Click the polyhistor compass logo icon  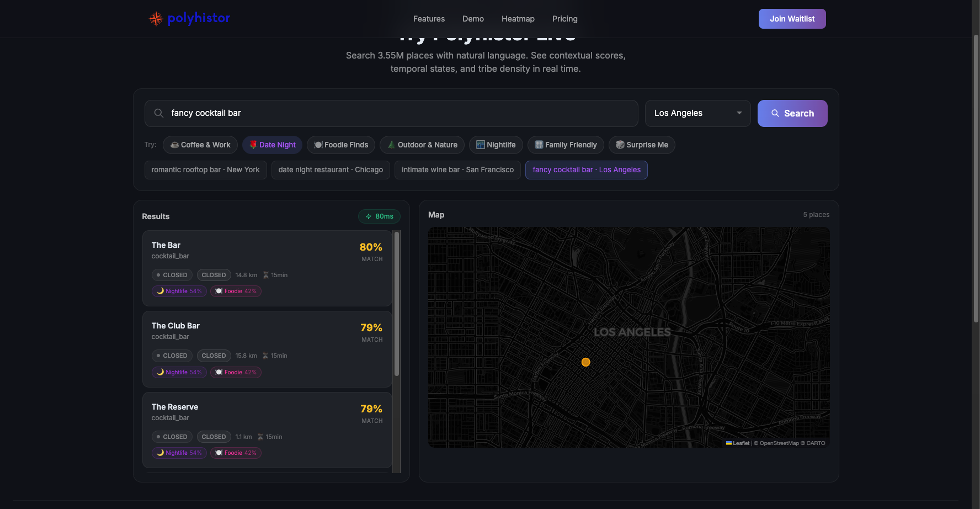click(x=156, y=19)
